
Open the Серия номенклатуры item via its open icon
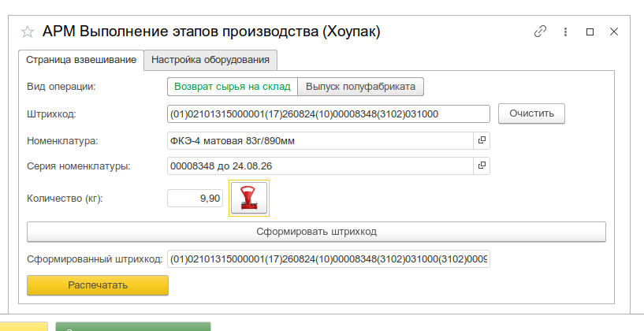[481, 166]
